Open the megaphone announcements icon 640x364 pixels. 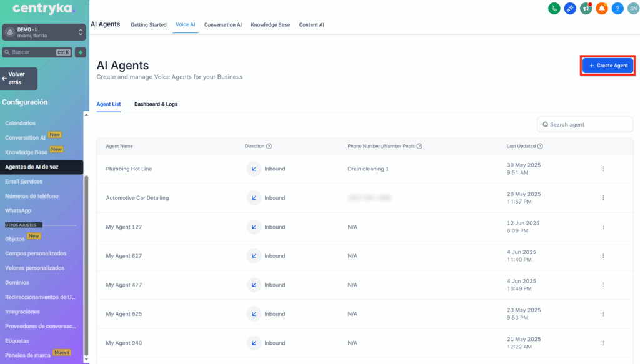tap(586, 8)
